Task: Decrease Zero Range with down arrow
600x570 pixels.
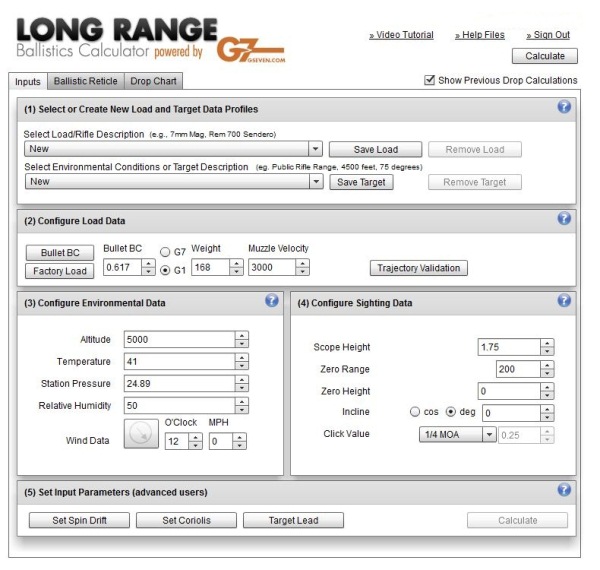Action: click(x=547, y=373)
